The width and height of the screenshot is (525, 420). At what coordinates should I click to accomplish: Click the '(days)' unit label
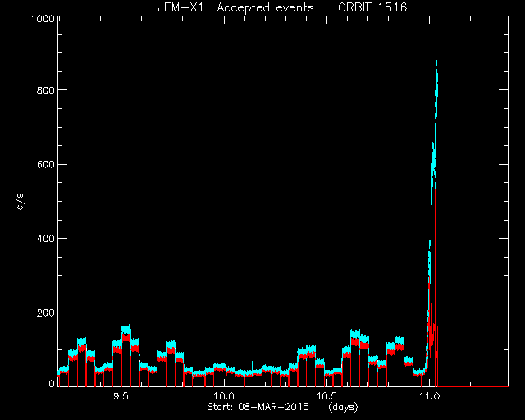coord(343,407)
